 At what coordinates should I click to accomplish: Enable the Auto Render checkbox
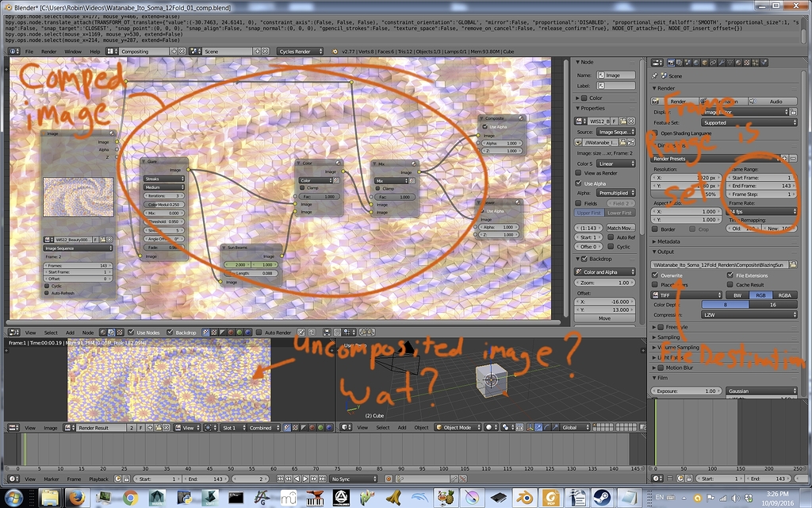point(259,333)
